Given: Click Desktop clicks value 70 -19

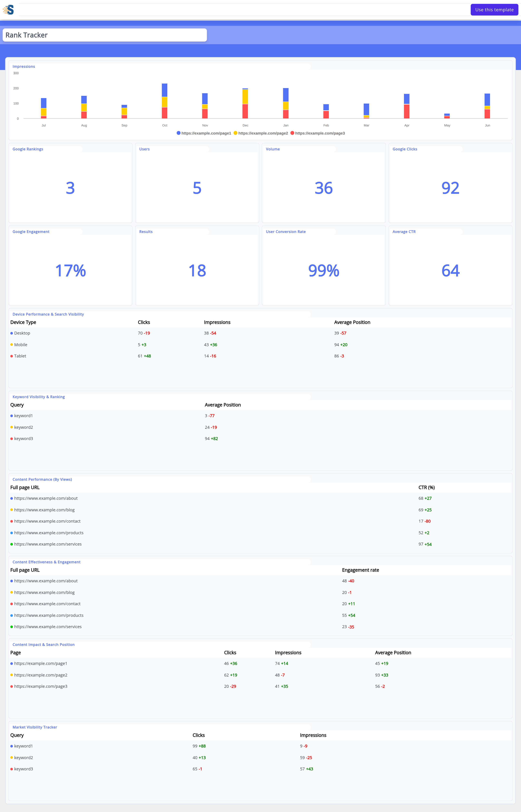Looking at the screenshot, I should (144, 333).
